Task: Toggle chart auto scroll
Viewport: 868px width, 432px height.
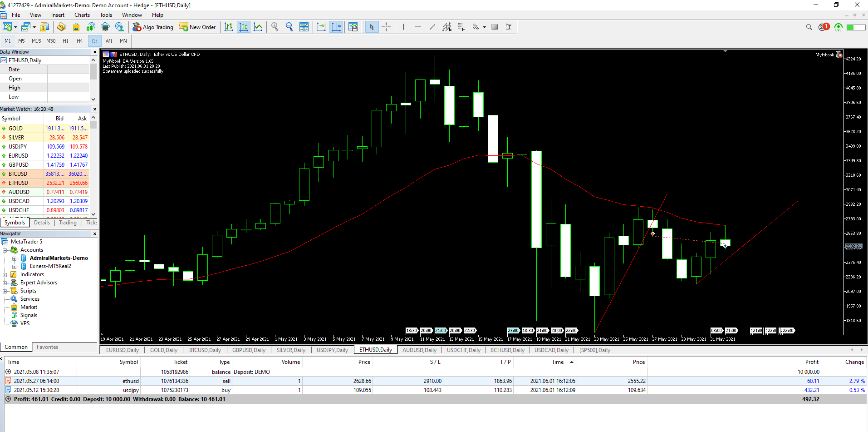Action: point(321,27)
